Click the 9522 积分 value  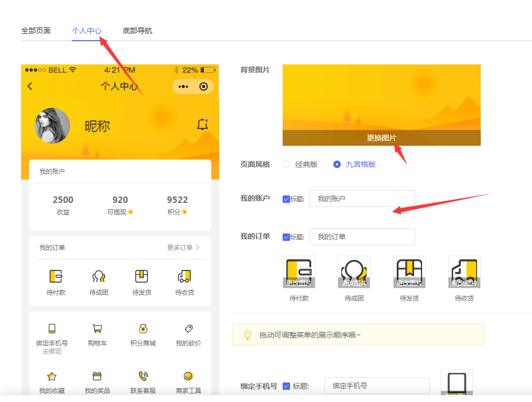click(177, 200)
